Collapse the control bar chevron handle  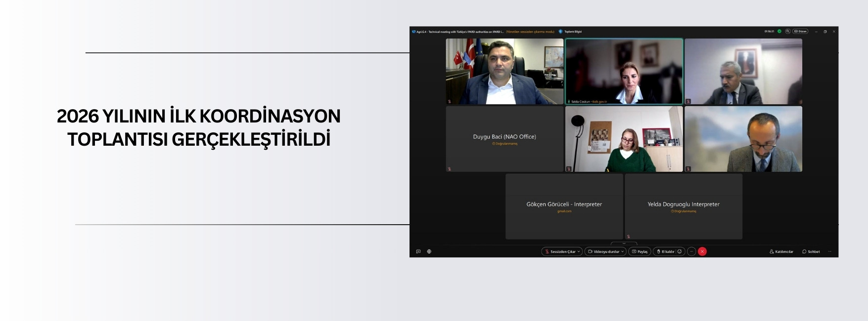[x=624, y=243]
